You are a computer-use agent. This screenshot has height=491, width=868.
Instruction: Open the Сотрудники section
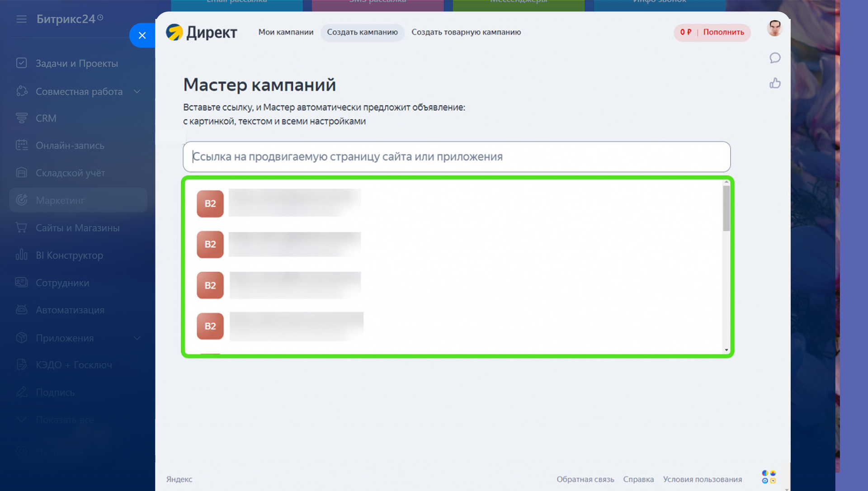[x=62, y=283]
